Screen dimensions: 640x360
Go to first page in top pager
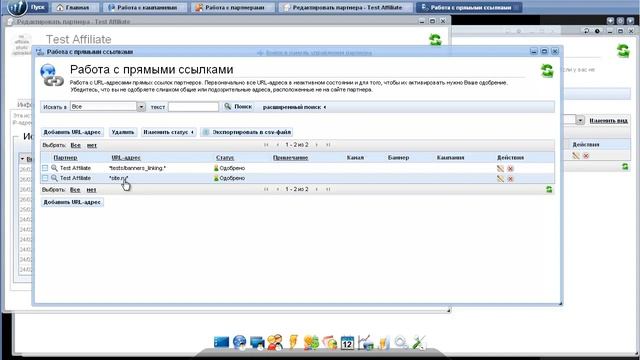pos(266,145)
